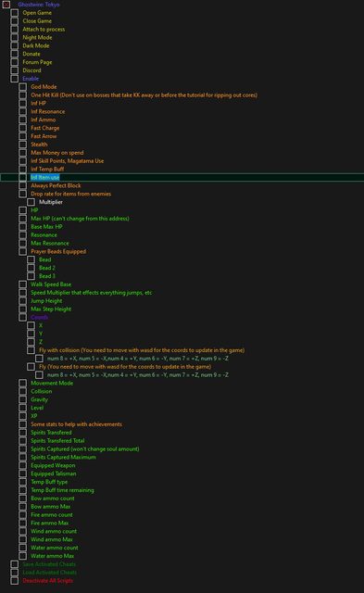Enable Drop rate for items from enemies
The width and height of the screenshot is (364, 593).
[22, 194]
